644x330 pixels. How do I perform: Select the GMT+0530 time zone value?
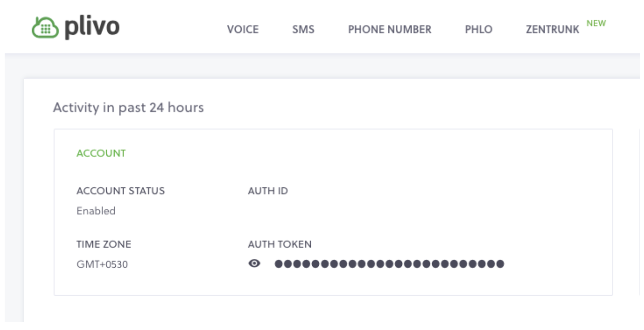102,264
